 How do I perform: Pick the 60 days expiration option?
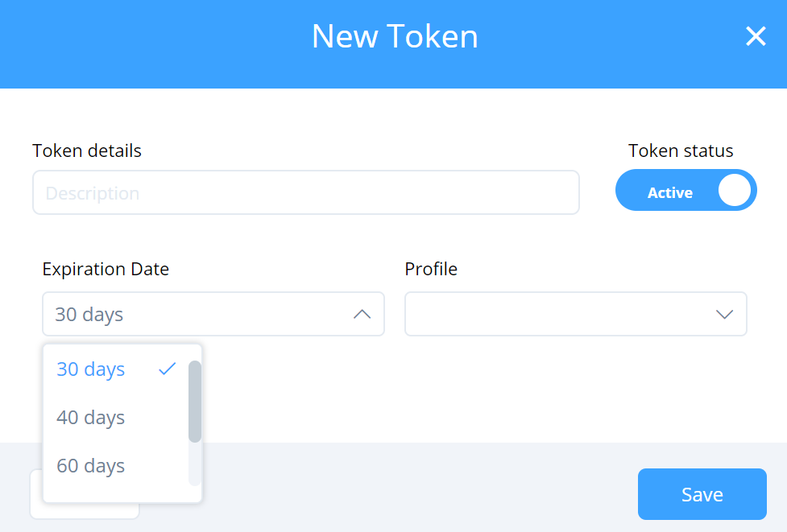91,466
